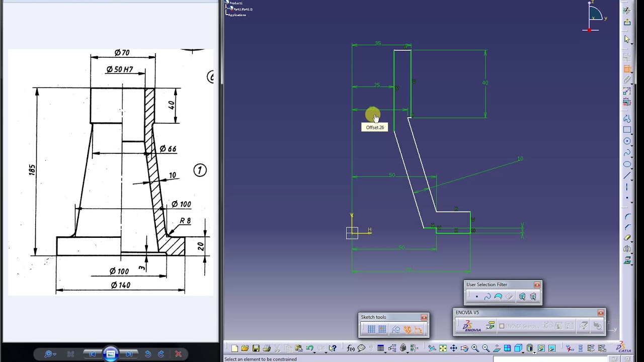Click Swap Visible Space icon
The image size is (644, 362).
(x=552, y=348)
